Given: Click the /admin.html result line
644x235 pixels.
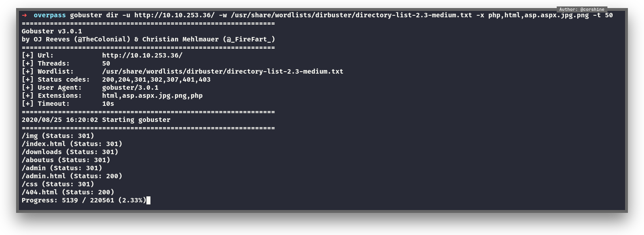Looking at the screenshot, I should point(72,176).
